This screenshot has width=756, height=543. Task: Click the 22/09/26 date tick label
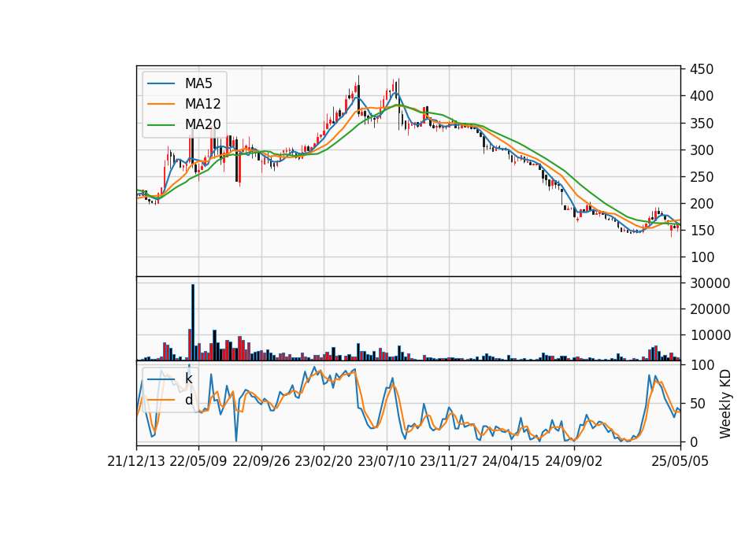click(x=261, y=462)
